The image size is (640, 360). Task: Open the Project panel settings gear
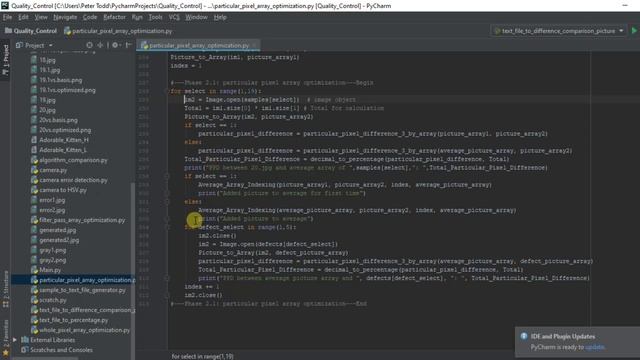[116, 45]
